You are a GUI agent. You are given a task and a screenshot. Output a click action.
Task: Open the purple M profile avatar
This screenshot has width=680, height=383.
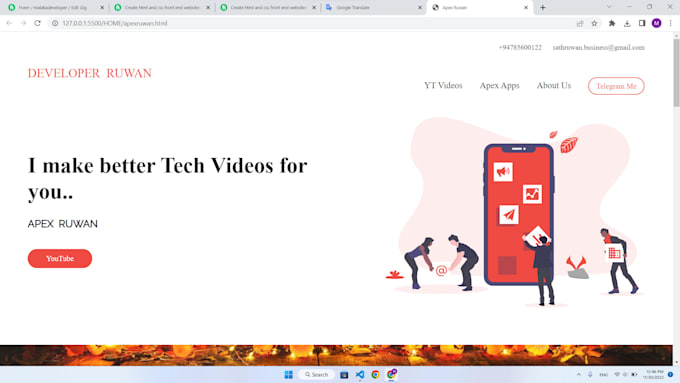(x=656, y=23)
